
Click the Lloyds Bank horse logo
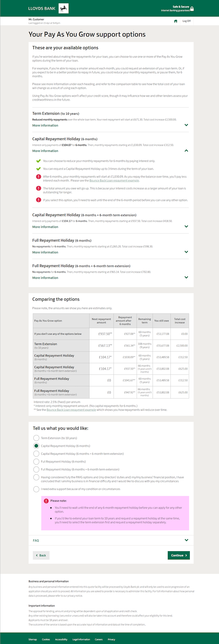(63, 8)
